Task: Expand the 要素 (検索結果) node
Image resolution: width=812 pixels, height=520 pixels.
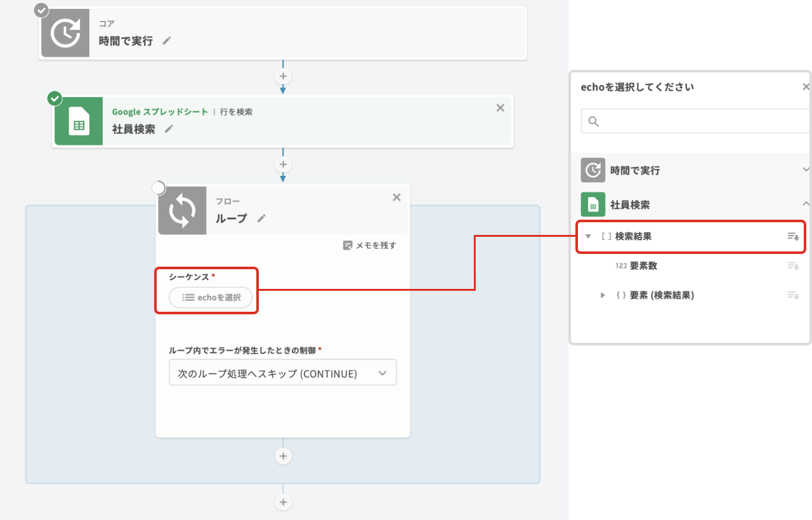Action: pos(603,295)
